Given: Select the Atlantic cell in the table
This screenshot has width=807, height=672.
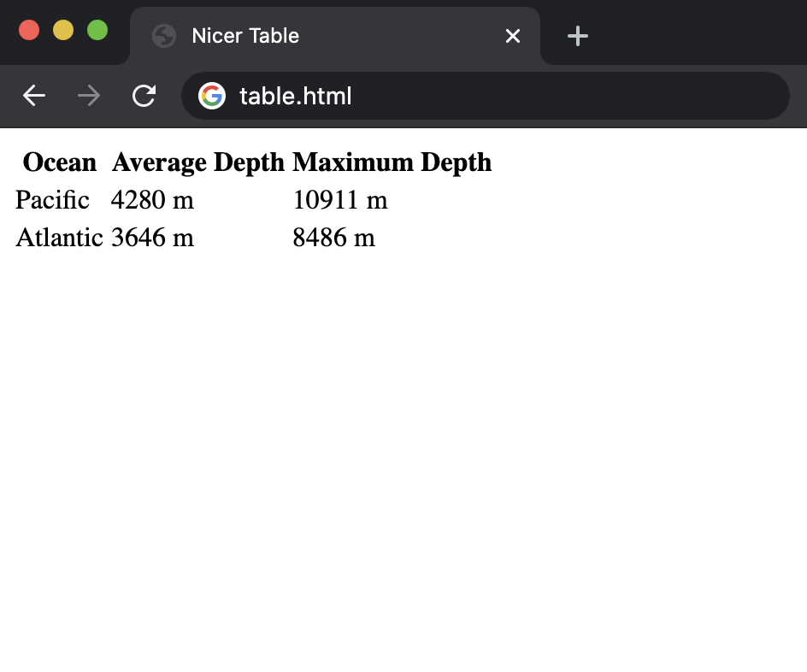Looking at the screenshot, I should click(59, 238).
